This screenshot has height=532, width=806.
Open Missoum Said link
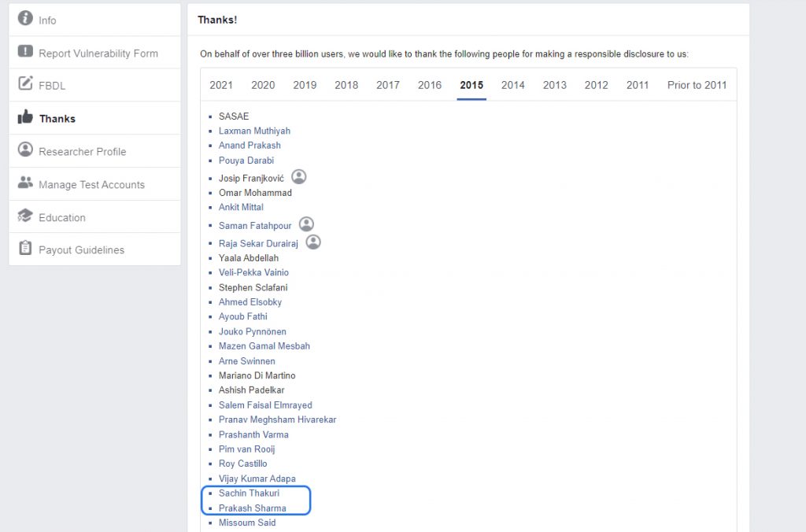click(x=247, y=523)
